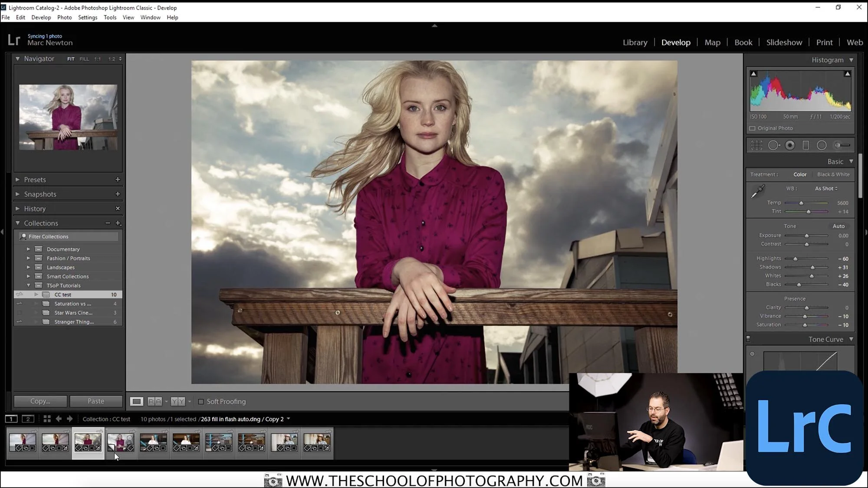Switch to the Library module
This screenshot has height=488, width=868.
click(x=635, y=43)
